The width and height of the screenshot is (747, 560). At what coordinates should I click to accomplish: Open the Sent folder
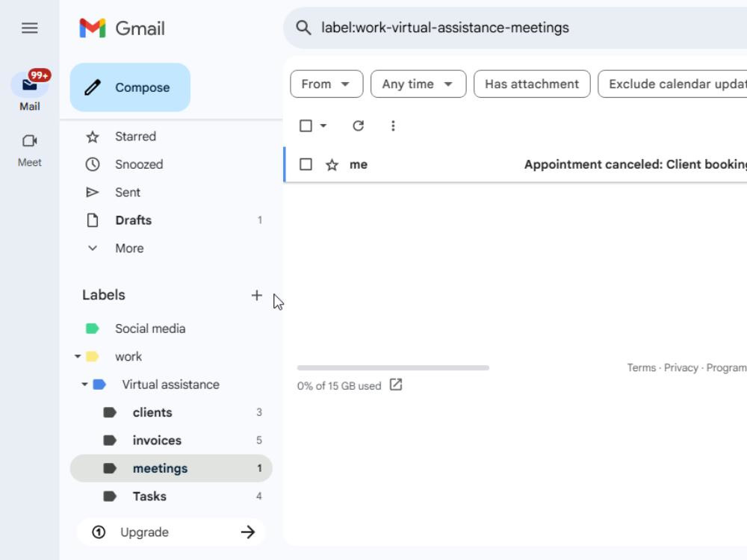coord(172,193)
